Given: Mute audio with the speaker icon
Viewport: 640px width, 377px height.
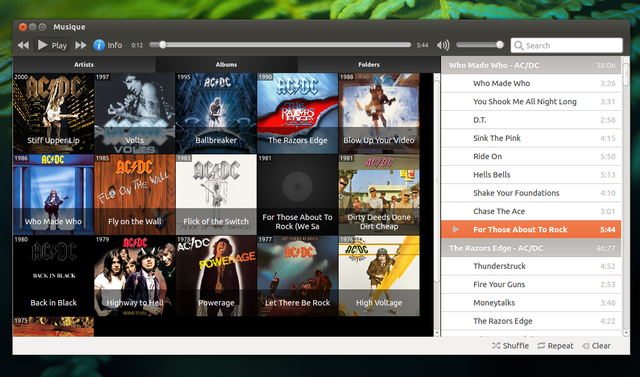Looking at the screenshot, I should click(443, 45).
